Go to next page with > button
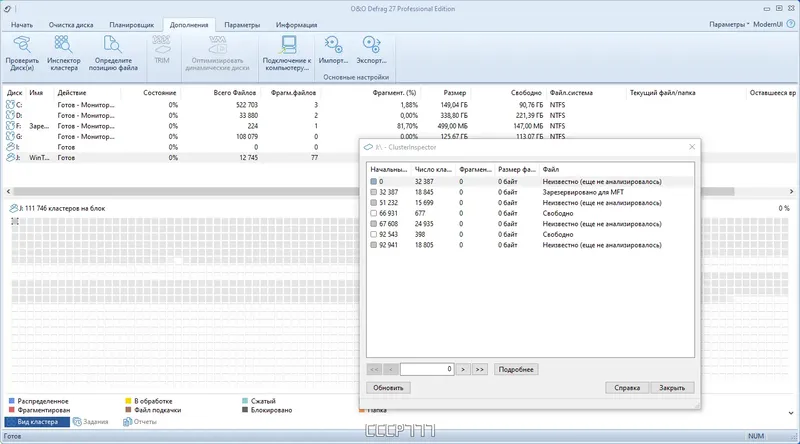Viewport: 800px width, 444px height. click(x=463, y=369)
